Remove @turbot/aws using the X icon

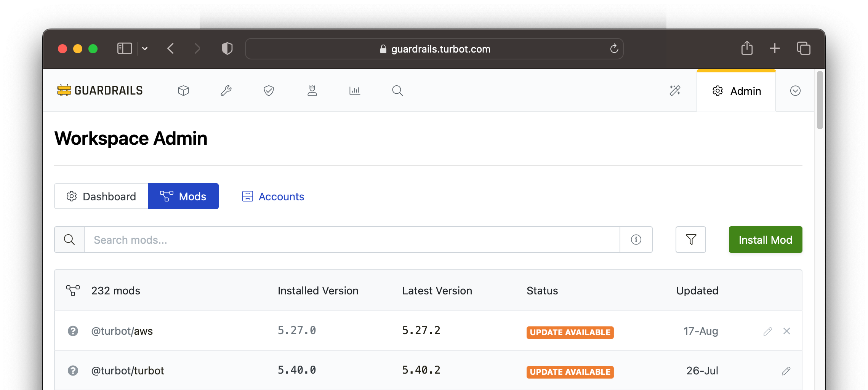(787, 331)
